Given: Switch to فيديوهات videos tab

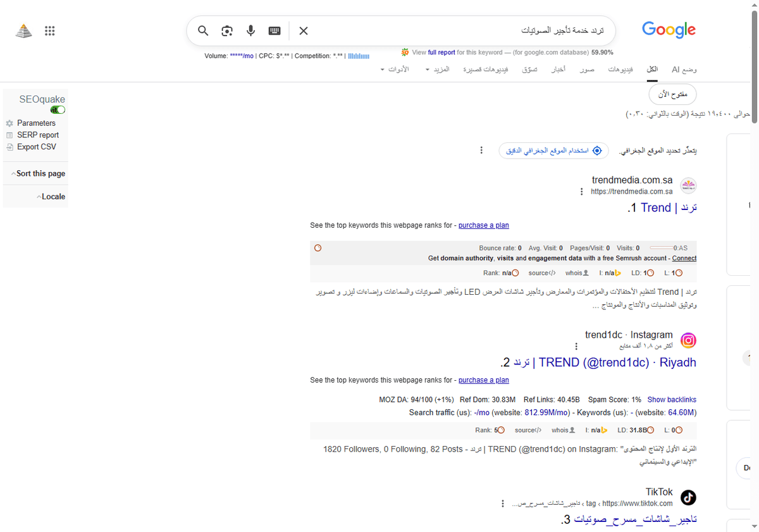Looking at the screenshot, I should [620, 69].
